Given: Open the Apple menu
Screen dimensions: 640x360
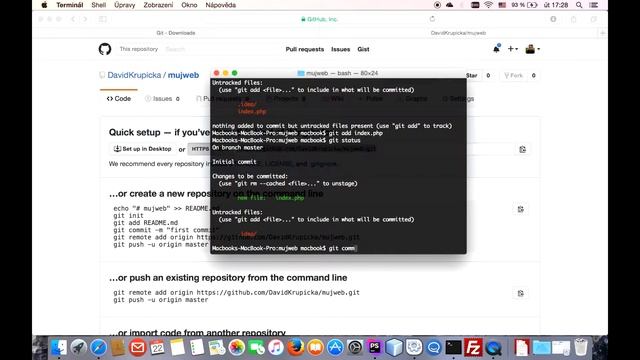Looking at the screenshot, I should tap(44, 5).
